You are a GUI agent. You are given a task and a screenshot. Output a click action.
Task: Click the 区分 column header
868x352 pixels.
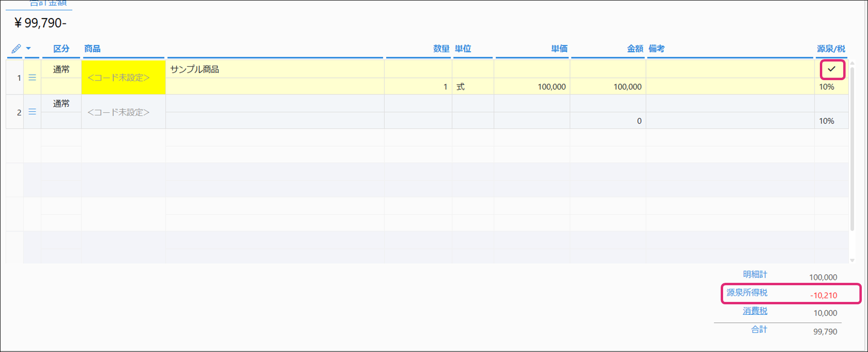(x=61, y=49)
